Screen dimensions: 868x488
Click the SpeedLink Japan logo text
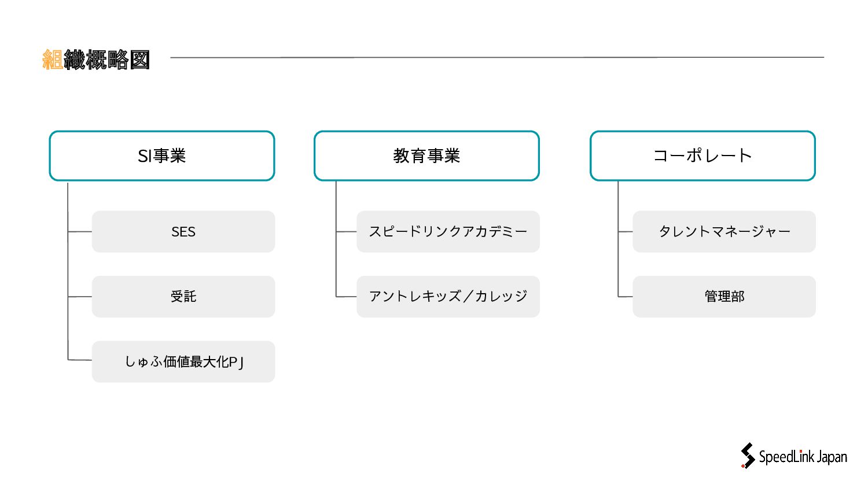click(803, 457)
